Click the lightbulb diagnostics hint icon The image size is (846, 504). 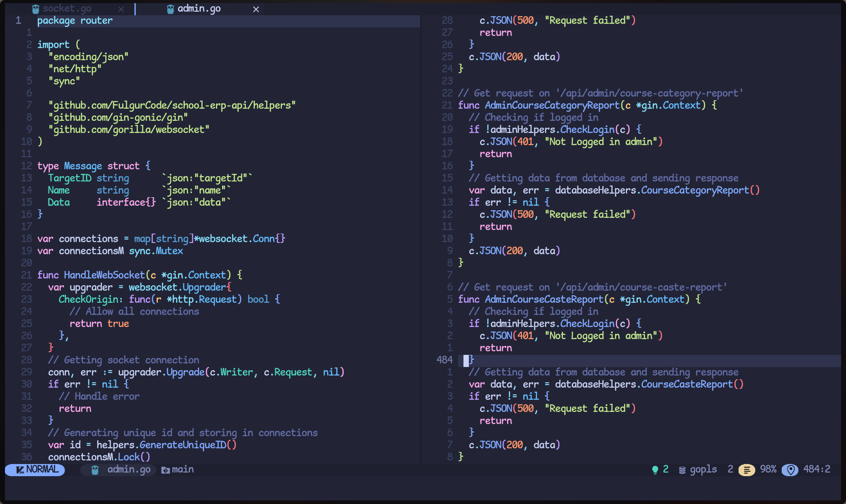[x=655, y=469]
